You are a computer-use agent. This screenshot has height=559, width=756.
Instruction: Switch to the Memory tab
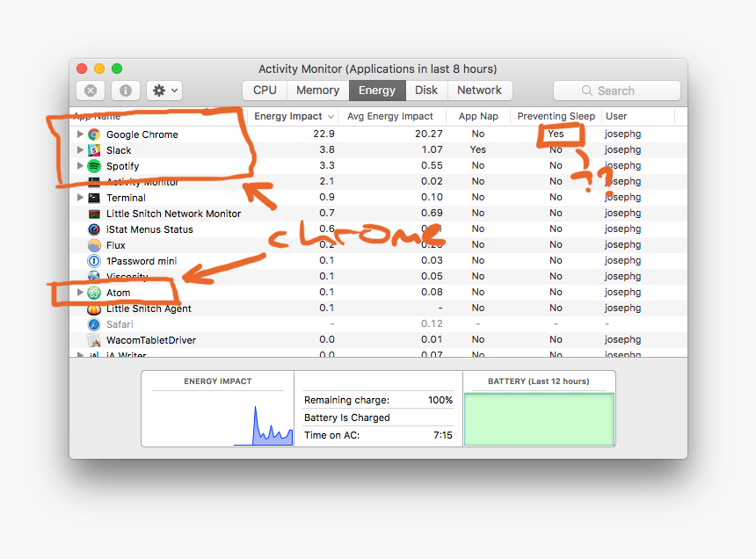(317, 91)
